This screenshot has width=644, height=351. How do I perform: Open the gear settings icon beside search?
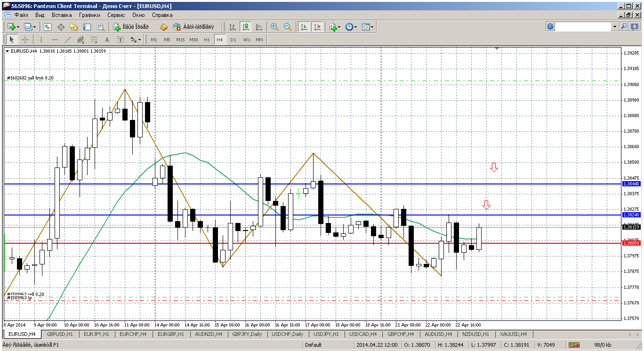coord(550,27)
